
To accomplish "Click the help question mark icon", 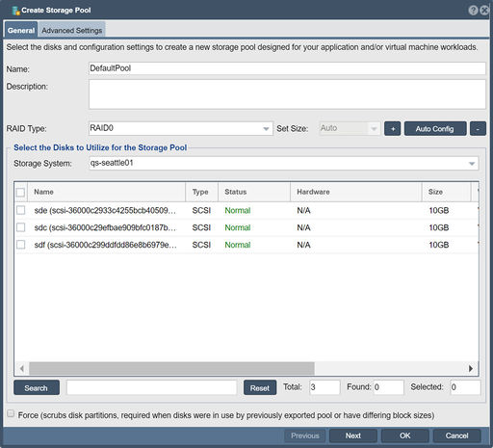I will tap(473, 11).
